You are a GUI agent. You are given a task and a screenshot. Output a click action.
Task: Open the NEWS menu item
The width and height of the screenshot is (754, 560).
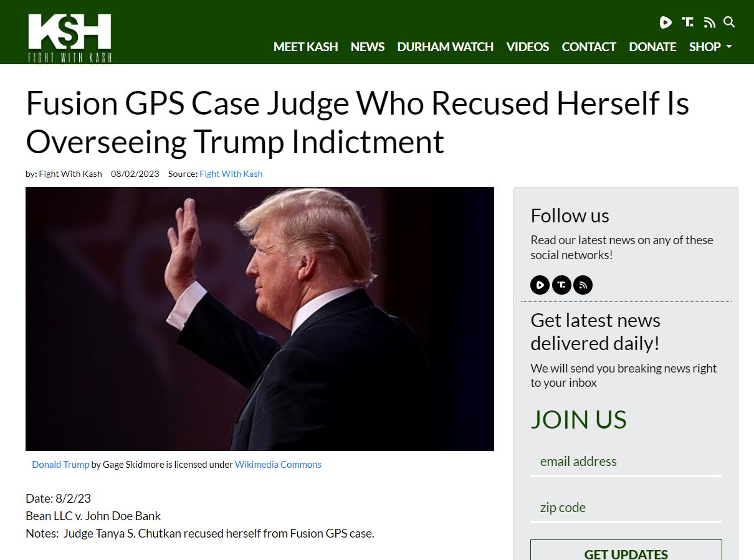click(x=368, y=47)
